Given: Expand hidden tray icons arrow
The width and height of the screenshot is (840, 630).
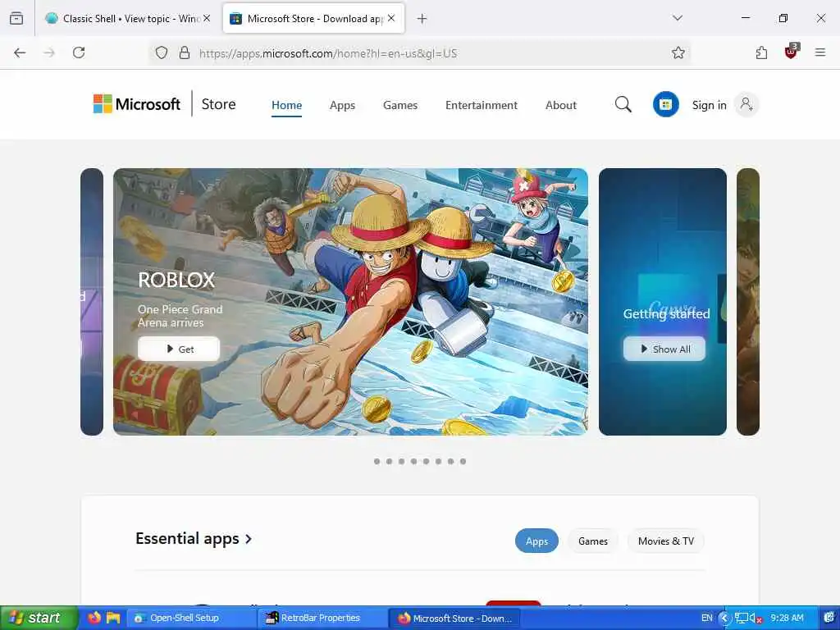Looking at the screenshot, I should coord(724,618).
